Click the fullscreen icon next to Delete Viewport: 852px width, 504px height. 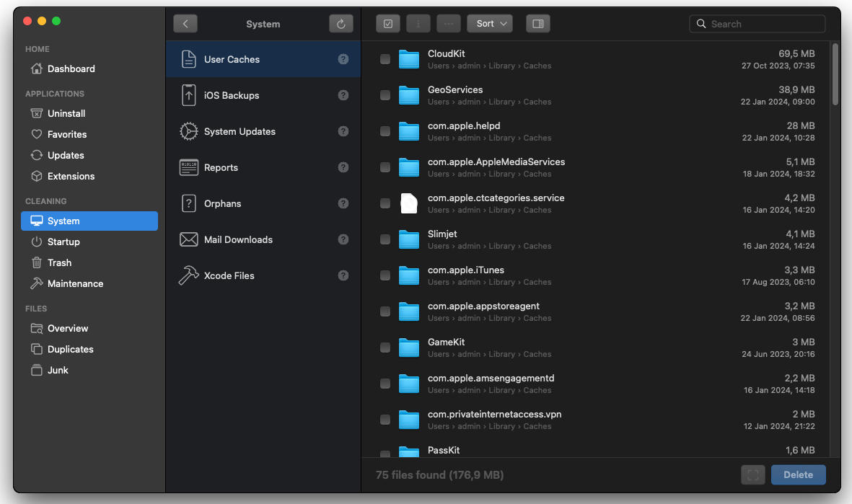pos(752,475)
